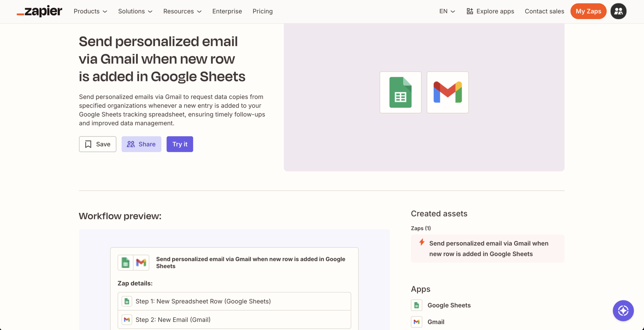Open the EN language selector

(x=447, y=11)
